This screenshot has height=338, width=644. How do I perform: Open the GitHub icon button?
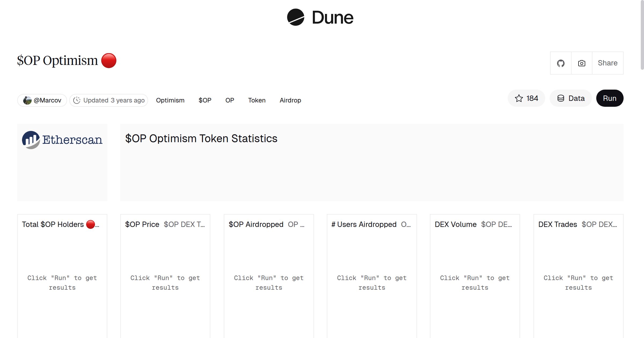pyautogui.click(x=561, y=63)
